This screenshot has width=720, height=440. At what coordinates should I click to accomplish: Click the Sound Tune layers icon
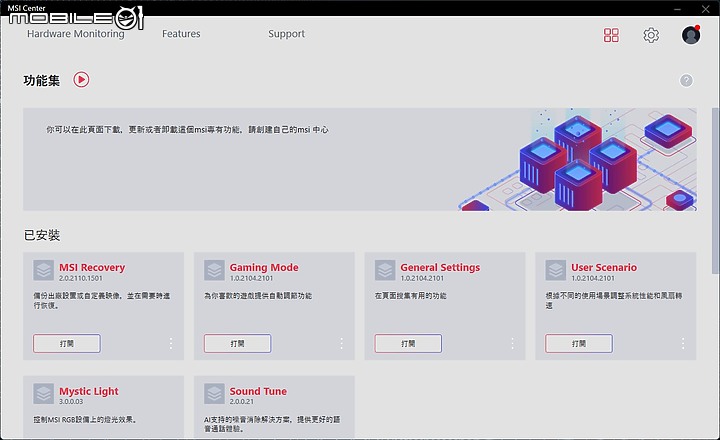214,394
